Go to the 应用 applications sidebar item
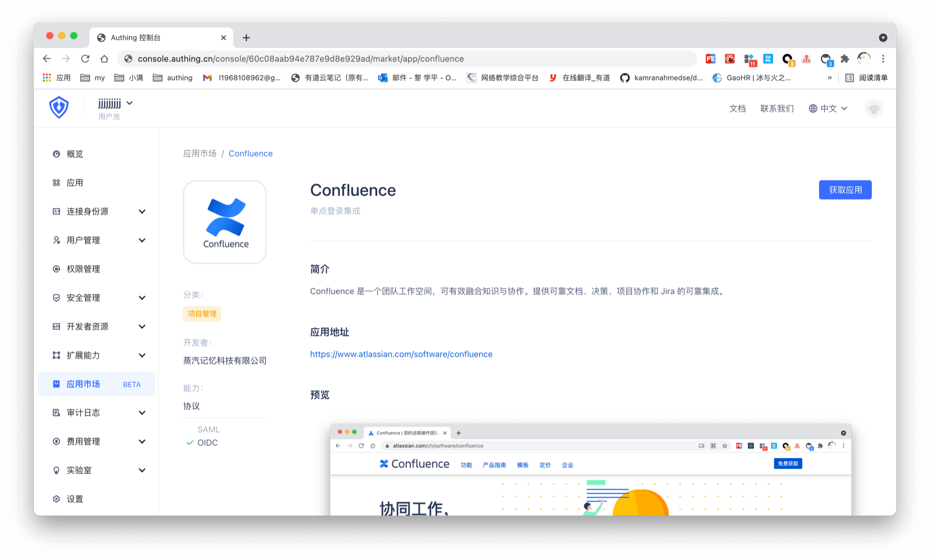The width and height of the screenshot is (930, 560). coord(75,183)
